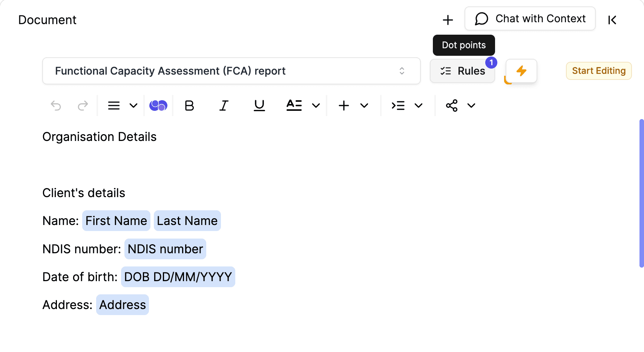Select the First Name placeholder field
This screenshot has height=352, width=644.
pyautogui.click(x=116, y=221)
